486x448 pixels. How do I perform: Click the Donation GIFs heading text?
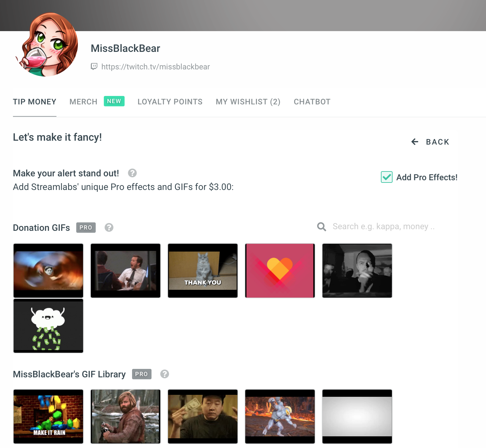pos(42,228)
